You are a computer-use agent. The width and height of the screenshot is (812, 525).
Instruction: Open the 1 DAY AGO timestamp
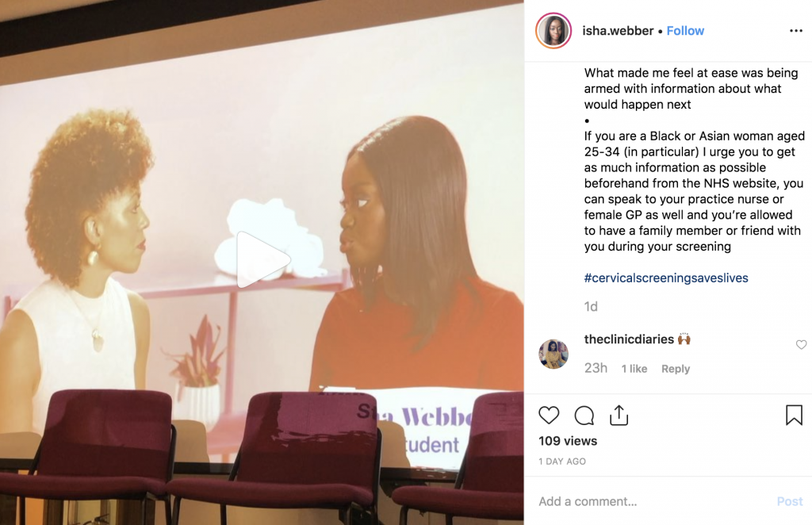562,462
